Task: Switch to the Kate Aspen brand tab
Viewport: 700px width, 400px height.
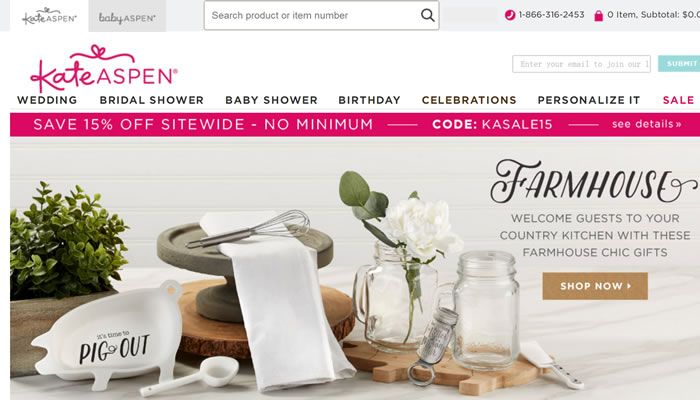Action: coord(49,16)
